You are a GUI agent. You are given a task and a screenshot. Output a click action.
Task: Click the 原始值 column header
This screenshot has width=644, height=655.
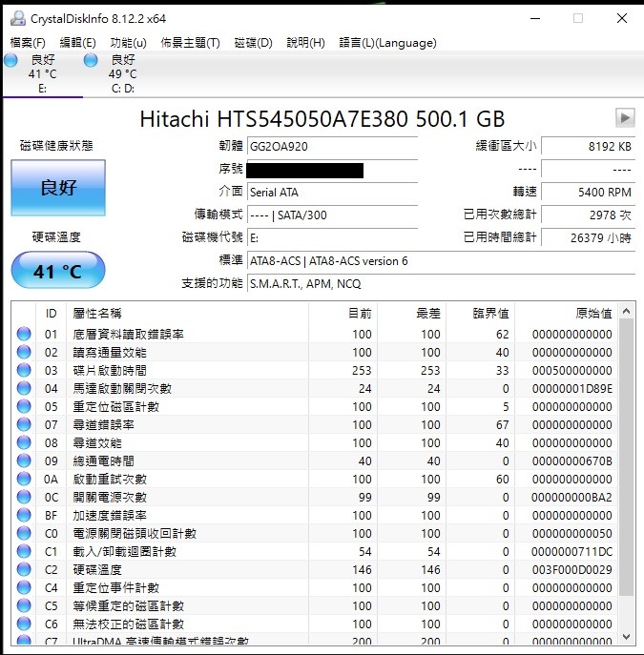click(x=566, y=314)
